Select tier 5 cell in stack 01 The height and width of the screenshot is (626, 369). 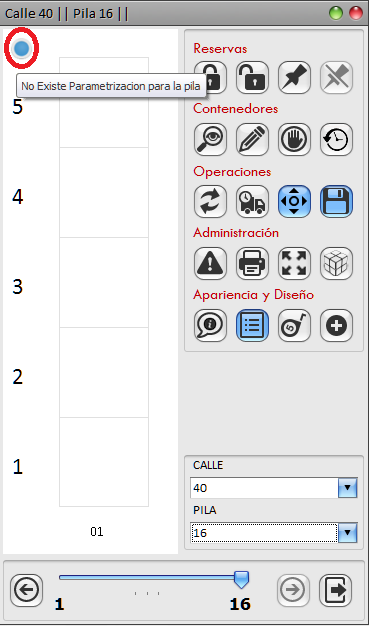(x=104, y=103)
